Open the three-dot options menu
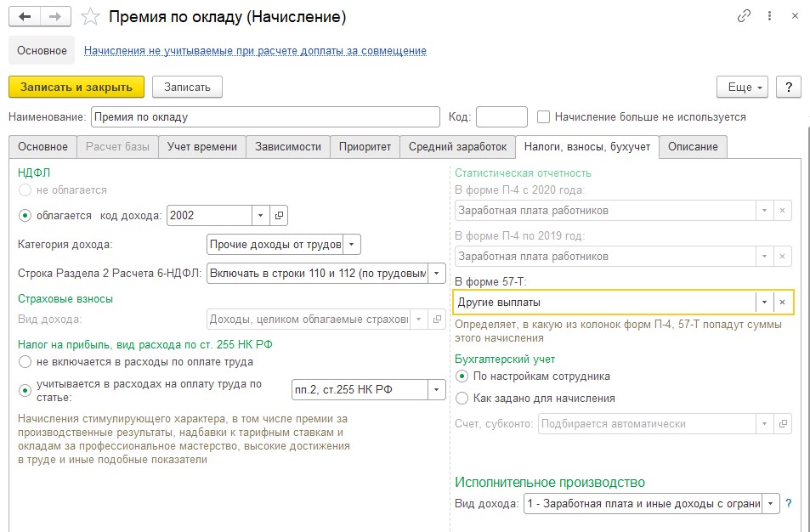 click(x=770, y=16)
